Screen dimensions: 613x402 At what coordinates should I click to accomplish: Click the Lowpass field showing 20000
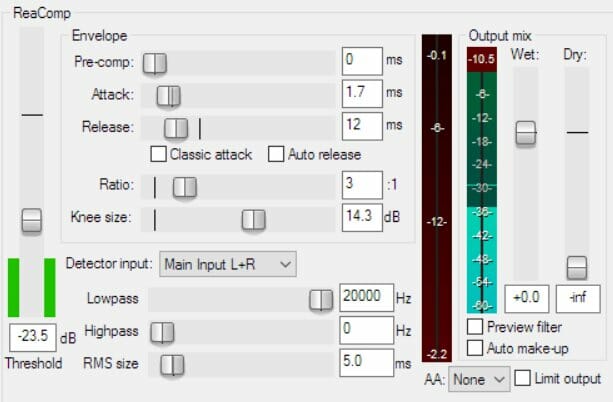366,298
